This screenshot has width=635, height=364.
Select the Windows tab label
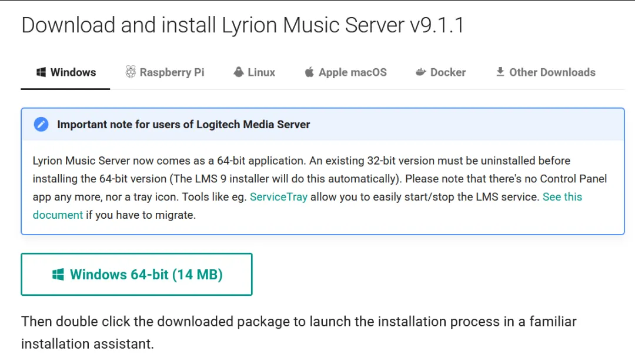[x=73, y=72]
